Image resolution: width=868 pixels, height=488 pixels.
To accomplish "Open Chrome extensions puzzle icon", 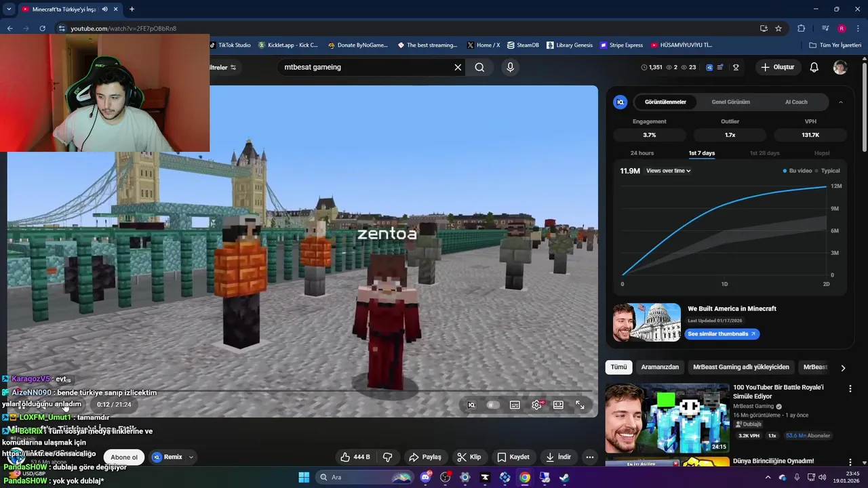I will [801, 28].
